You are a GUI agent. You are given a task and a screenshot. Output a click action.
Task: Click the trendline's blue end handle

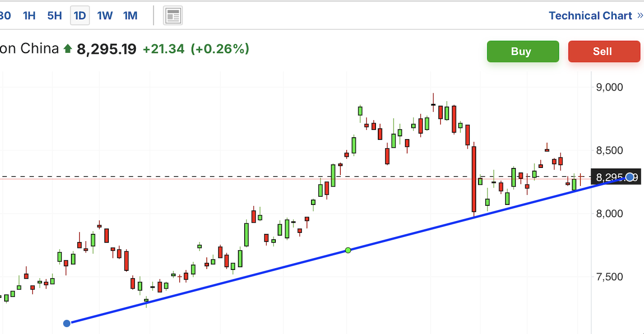coord(630,177)
